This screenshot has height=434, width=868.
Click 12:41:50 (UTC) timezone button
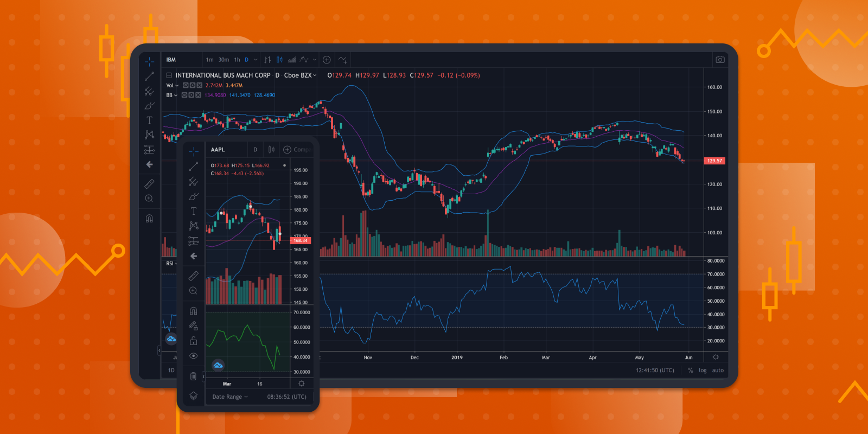[x=655, y=371]
